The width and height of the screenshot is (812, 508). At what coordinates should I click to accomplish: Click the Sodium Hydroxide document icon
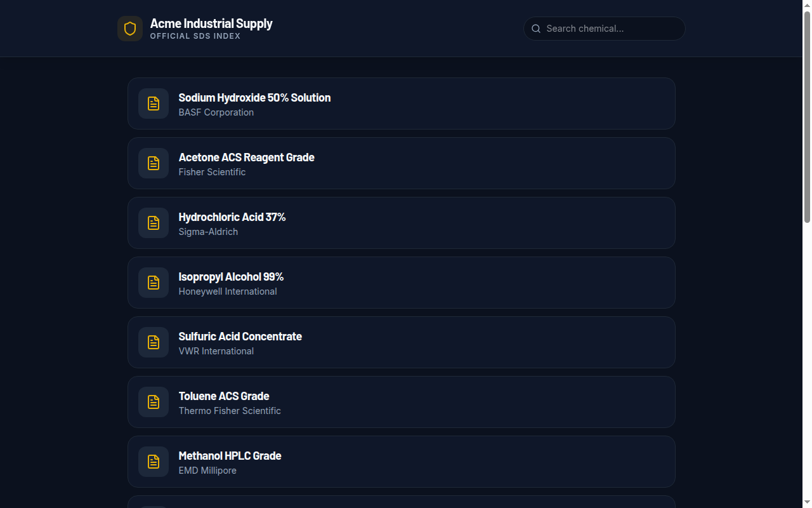tap(154, 104)
